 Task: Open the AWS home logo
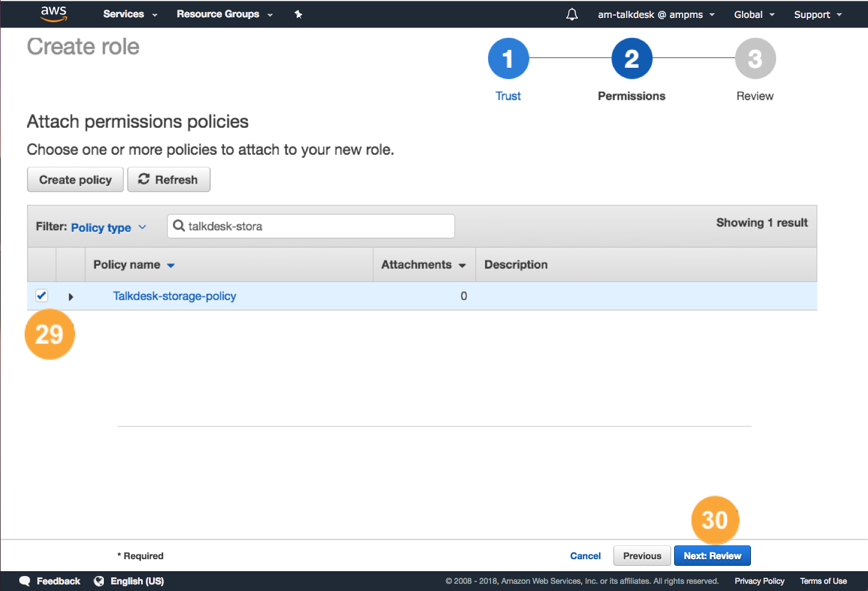pyautogui.click(x=53, y=14)
